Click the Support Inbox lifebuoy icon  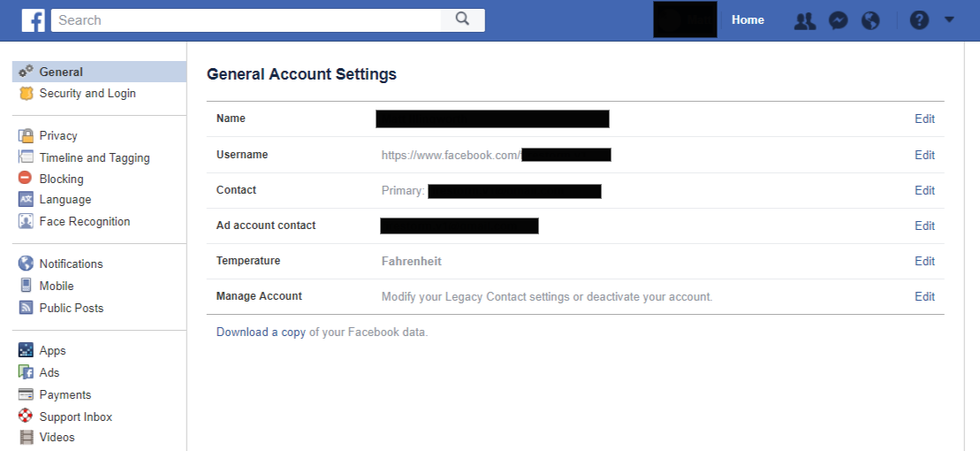(26, 416)
